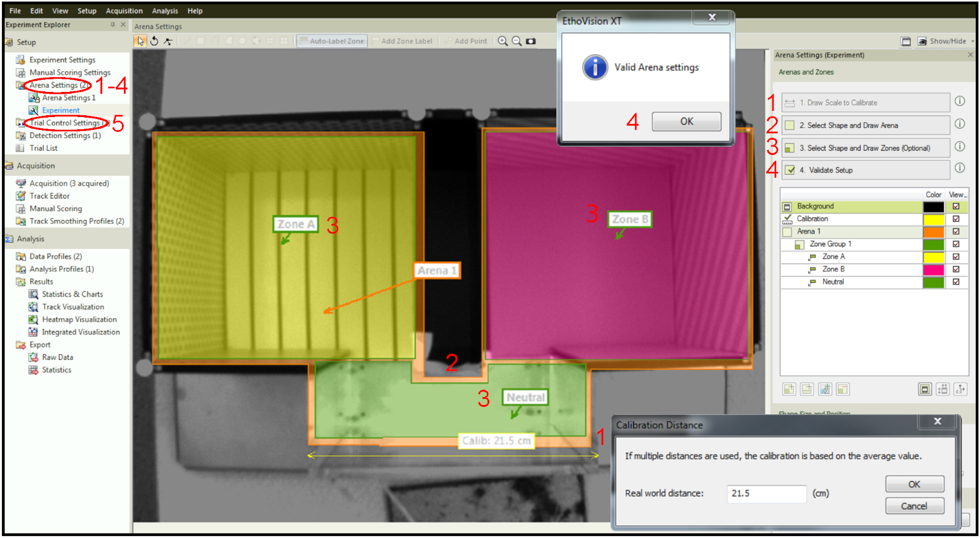Open the File menu
The image size is (980, 538).
(15, 11)
